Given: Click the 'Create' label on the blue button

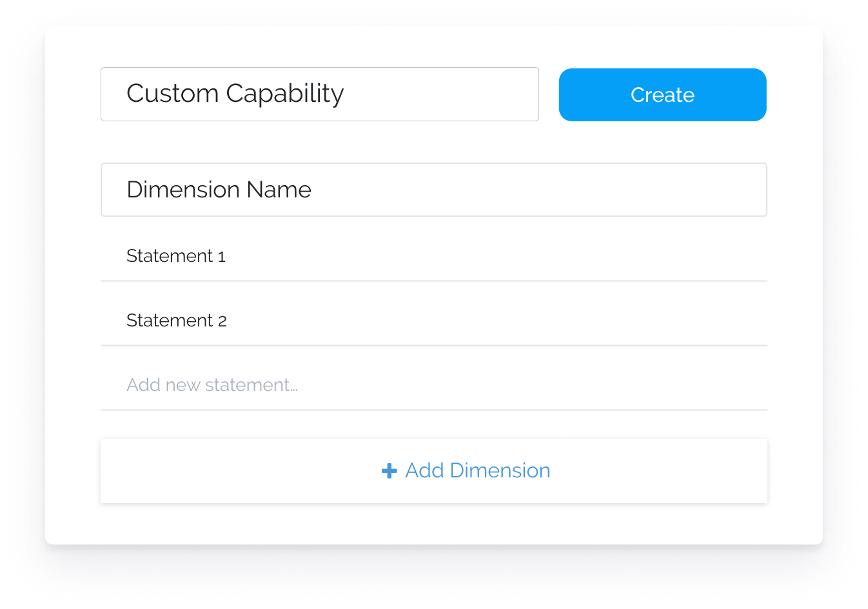Looking at the screenshot, I should [x=662, y=95].
